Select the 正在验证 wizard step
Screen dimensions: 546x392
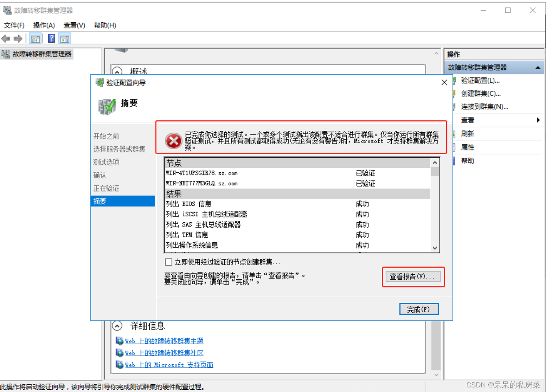pos(106,188)
